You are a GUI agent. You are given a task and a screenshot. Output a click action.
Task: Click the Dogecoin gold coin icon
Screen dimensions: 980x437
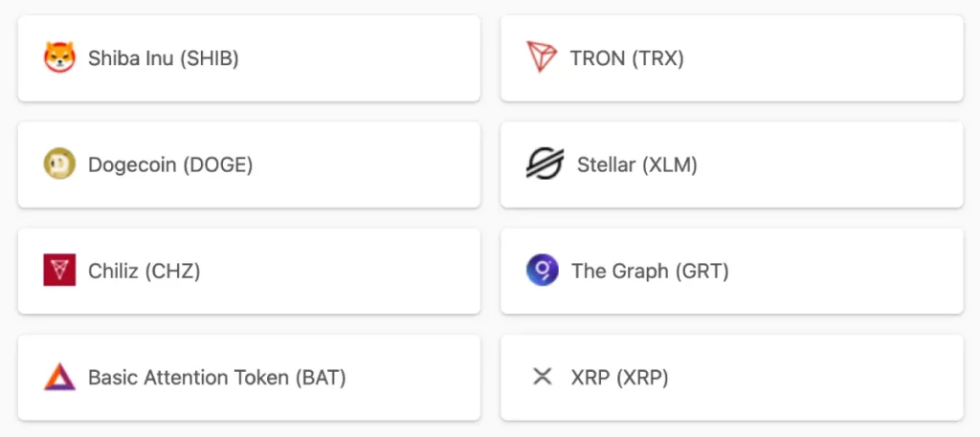click(59, 164)
